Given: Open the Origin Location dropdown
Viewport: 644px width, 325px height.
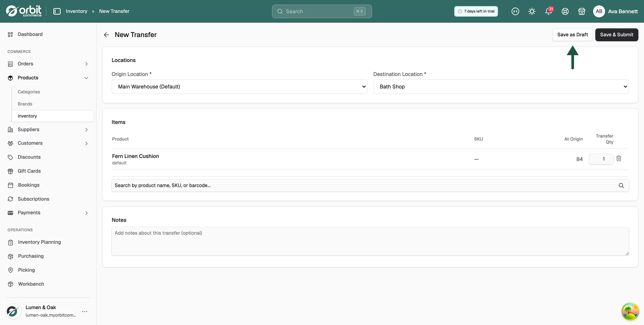Looking at the screenshot, I should (239, 87).
